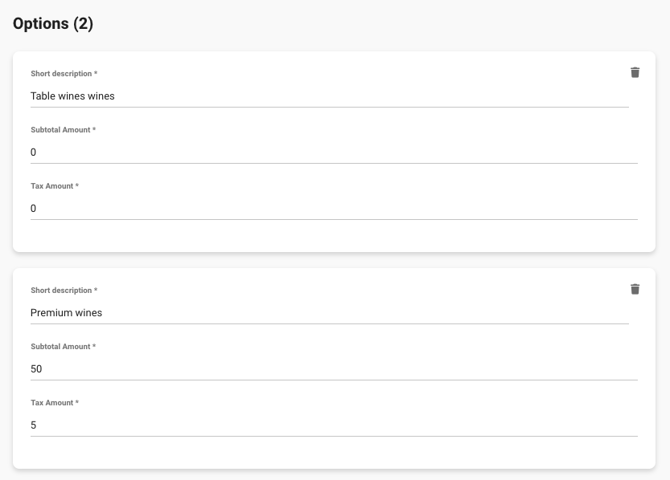
Task: Delete the Premium wines option
Action: click(635, 290)
